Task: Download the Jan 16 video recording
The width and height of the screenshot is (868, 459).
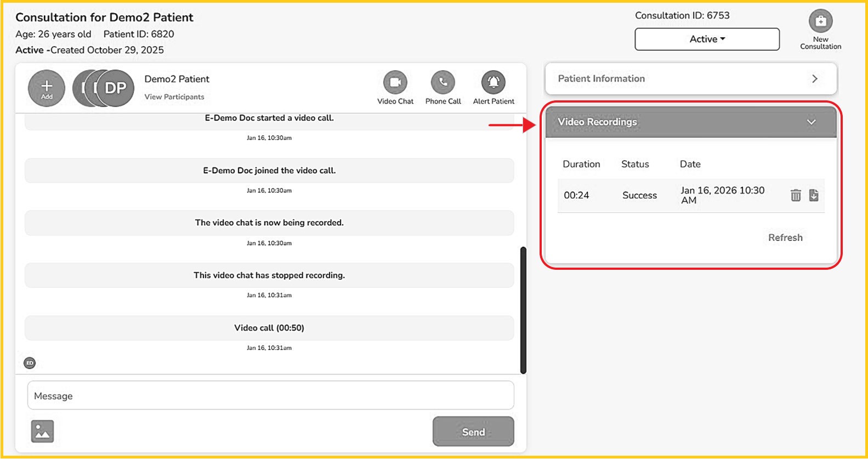Action: click(814, 195)
